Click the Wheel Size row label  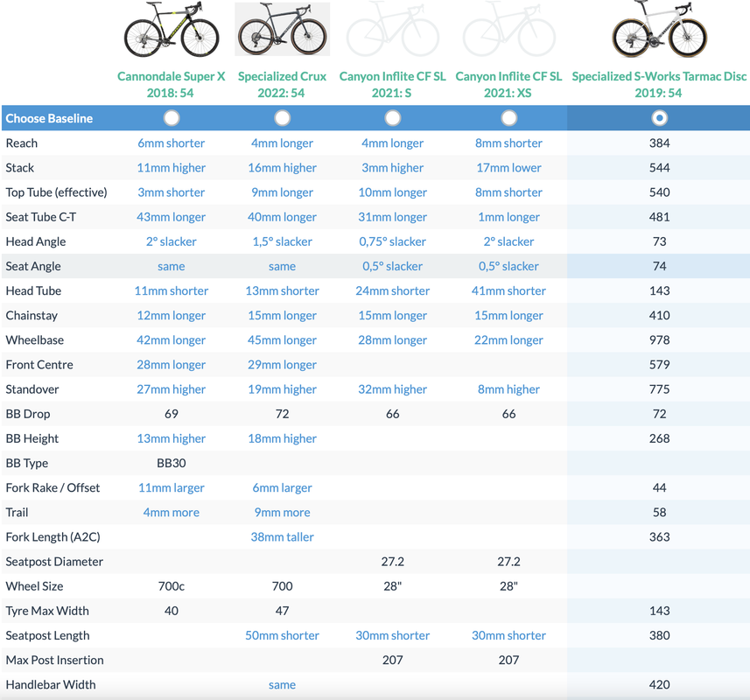pos(34,586)
